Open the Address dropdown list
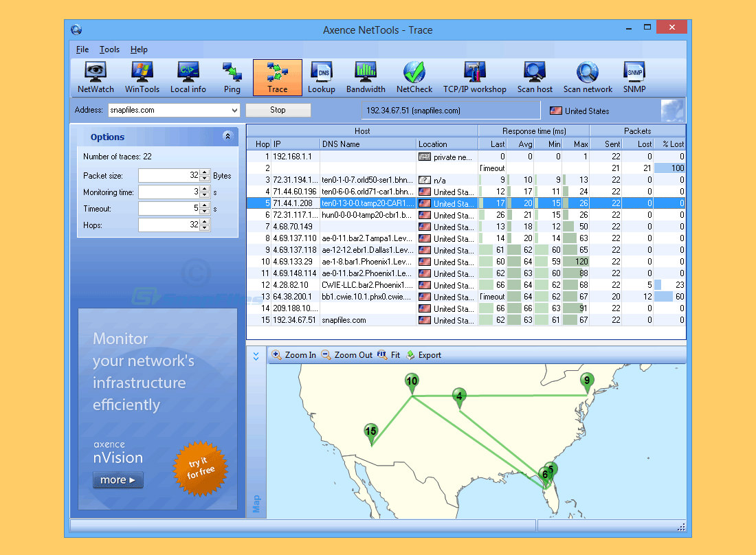Screen dimensions: 756x555 (x=233, y=110)
